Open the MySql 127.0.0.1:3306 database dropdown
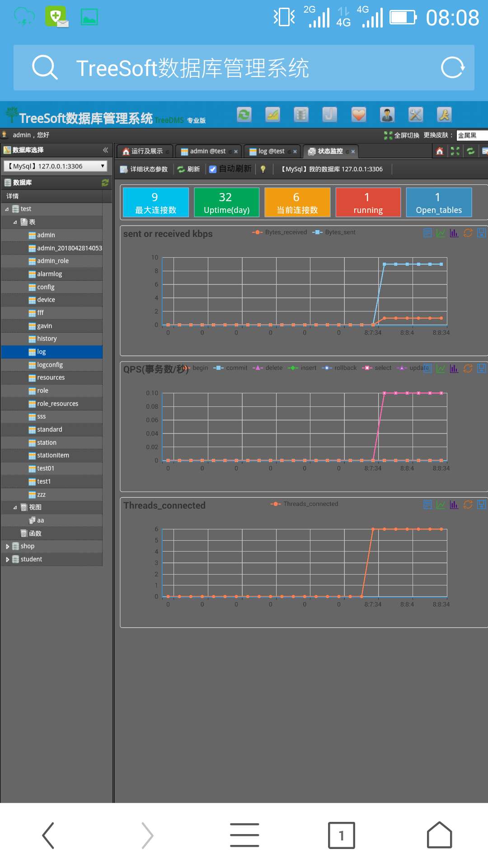Image resolution: width=488 pixels, height=868 pixels. pyautogui.click(x=55, y=166)
